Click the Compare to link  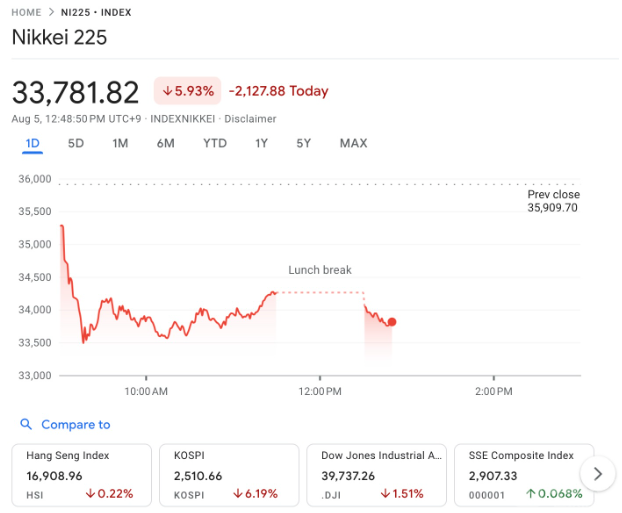tap(75, 425)
